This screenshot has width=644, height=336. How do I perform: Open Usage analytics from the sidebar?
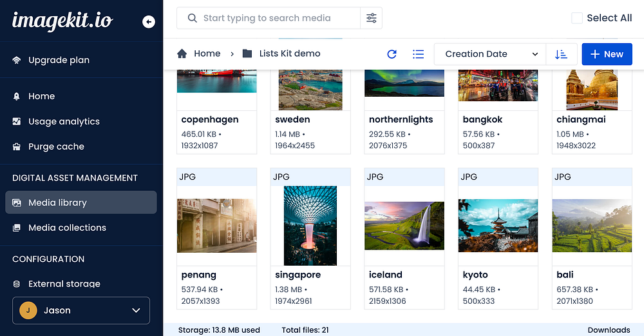64,121
